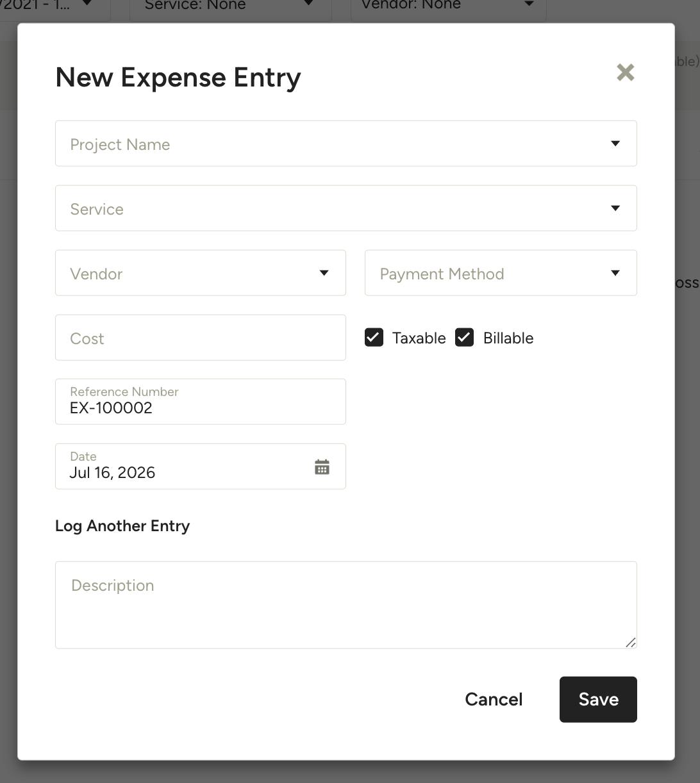Open the calendar date picker icon
Screen dimensions: 700x783
click(x=322, y=466)
